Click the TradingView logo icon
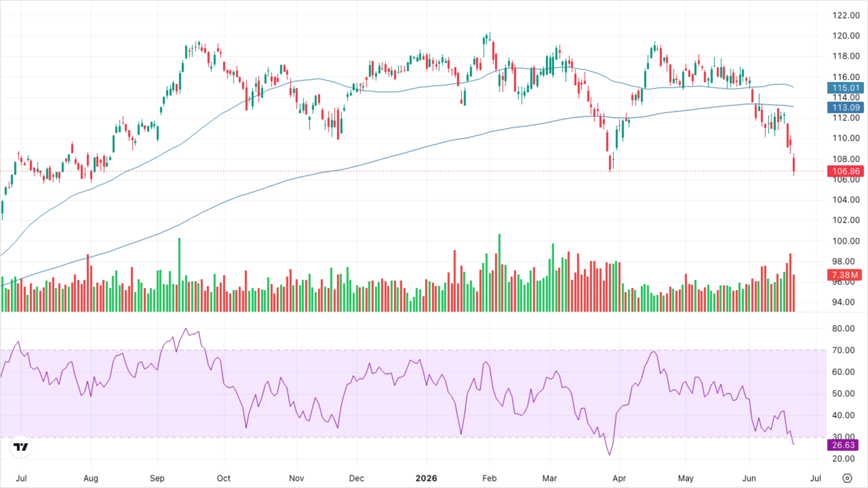The height and width of the screenshot is (488, 868). pos(21,447)
